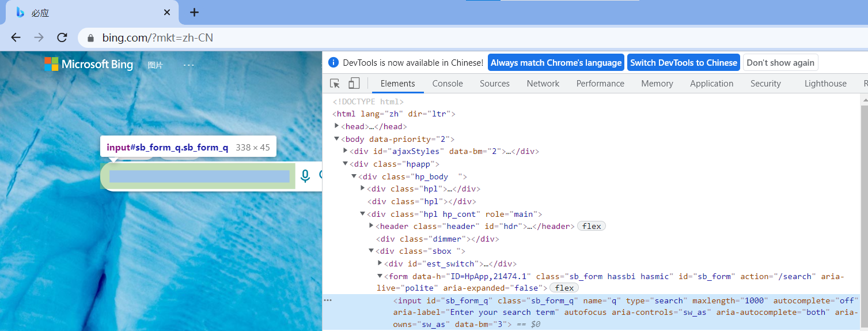This screenshot has width=868, height=331.
Task: Go back using the browser back arrow
Action: point(16,38)
